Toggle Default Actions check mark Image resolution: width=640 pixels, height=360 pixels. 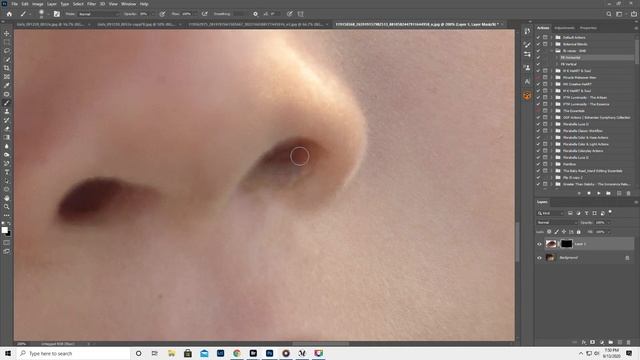538,37
